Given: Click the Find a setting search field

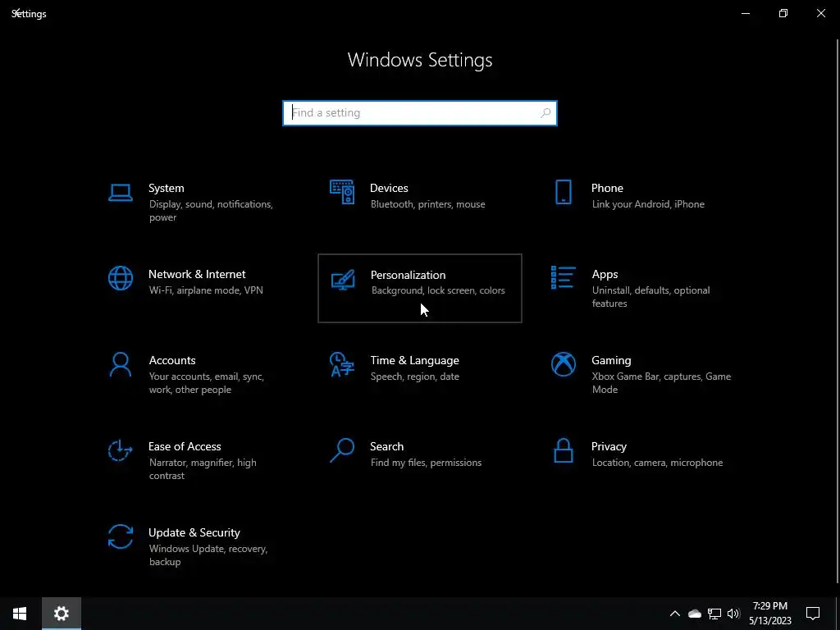Looking at the screenshot, I should 420,113.
